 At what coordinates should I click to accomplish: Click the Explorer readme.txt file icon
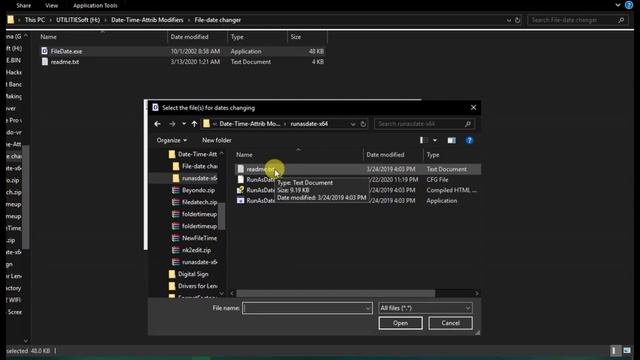point(44,62)
